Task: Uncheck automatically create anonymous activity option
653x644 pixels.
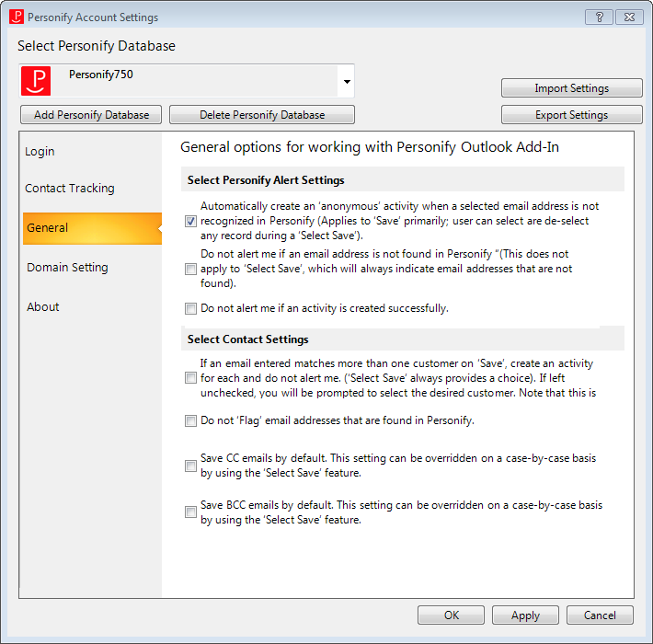Action: [190, 221]
